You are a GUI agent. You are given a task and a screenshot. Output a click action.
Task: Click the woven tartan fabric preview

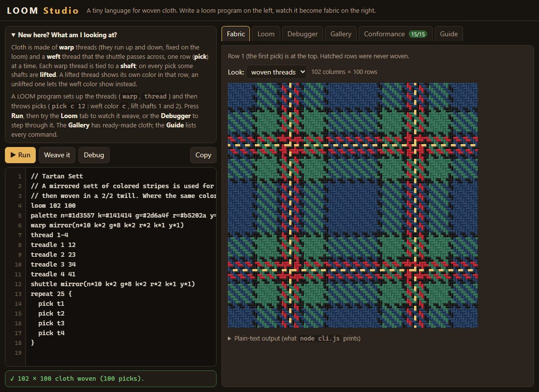(353, 205)
